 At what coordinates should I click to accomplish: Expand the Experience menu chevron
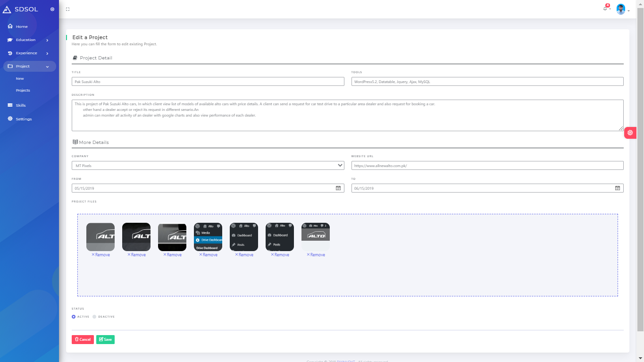[x=47, y=53]
